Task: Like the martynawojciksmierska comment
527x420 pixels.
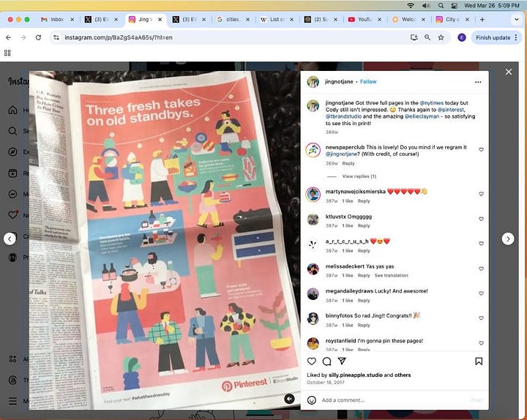Action: tap(482, 194)
